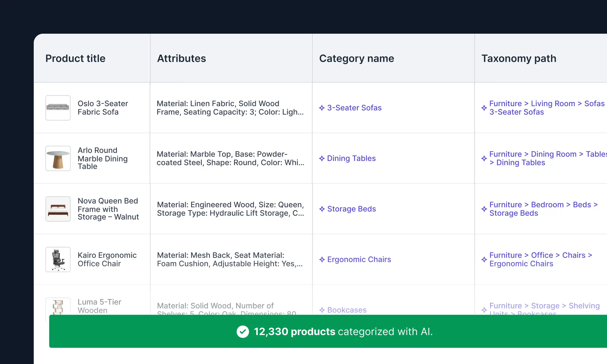
Task: Click the AI sparkle icon beside Ergonomic Chairs category
Action: (x=322, y=260)
